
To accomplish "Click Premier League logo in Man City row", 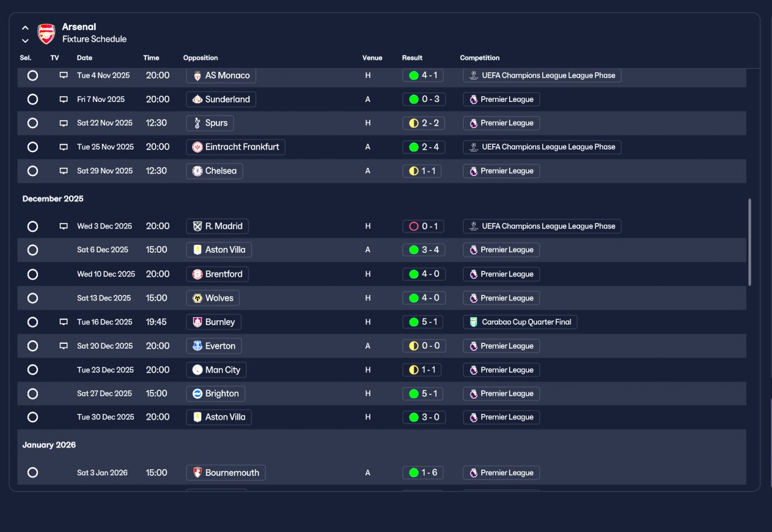I will click(473, 370).
